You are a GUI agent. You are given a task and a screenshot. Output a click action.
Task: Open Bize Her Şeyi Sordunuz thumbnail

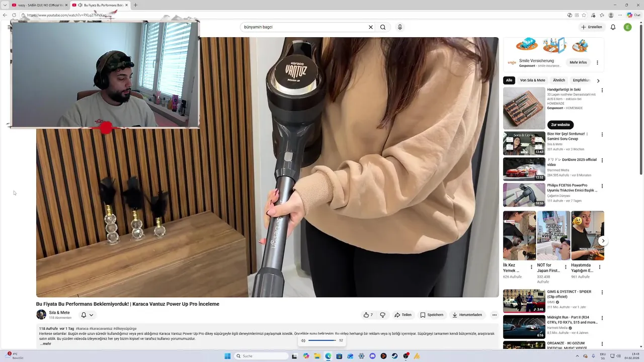(524, 143)
